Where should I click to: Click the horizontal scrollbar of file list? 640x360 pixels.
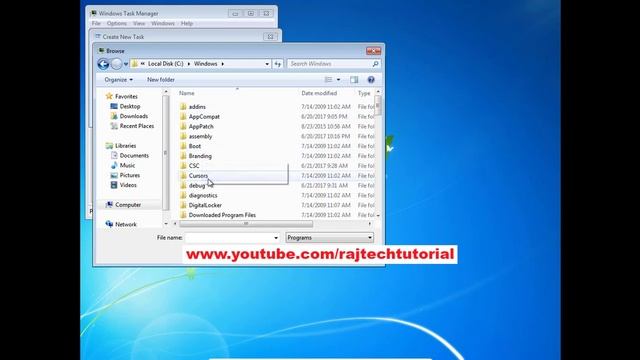[246, 223]
